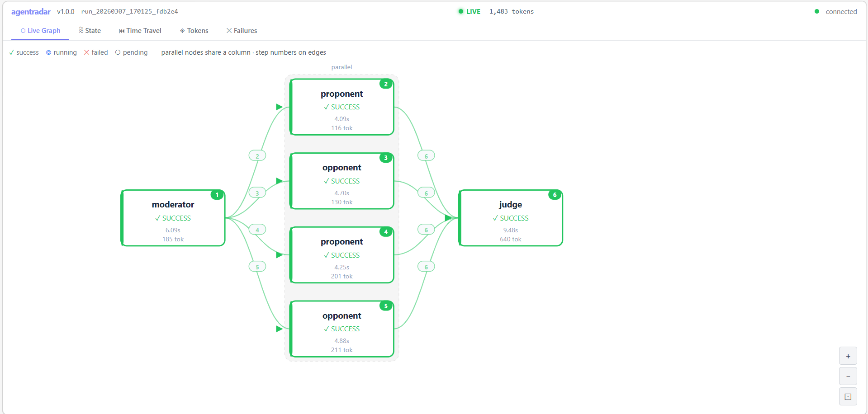Click step badge 5 on opponent node
Screen dimensions: 868x414
coord(386,306)
